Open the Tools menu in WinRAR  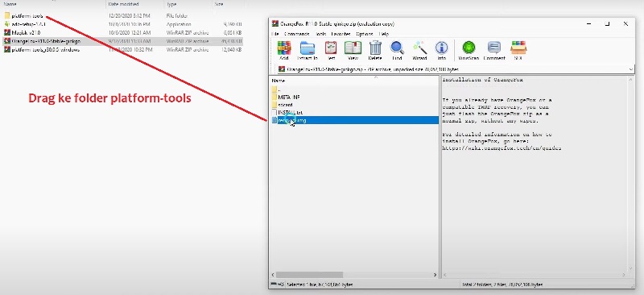320,34
